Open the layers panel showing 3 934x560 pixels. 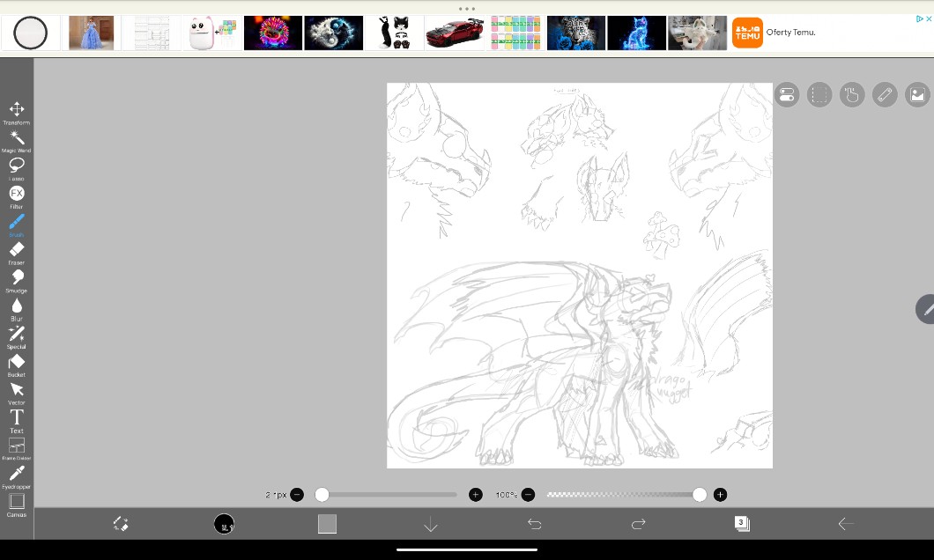point(742,524)
